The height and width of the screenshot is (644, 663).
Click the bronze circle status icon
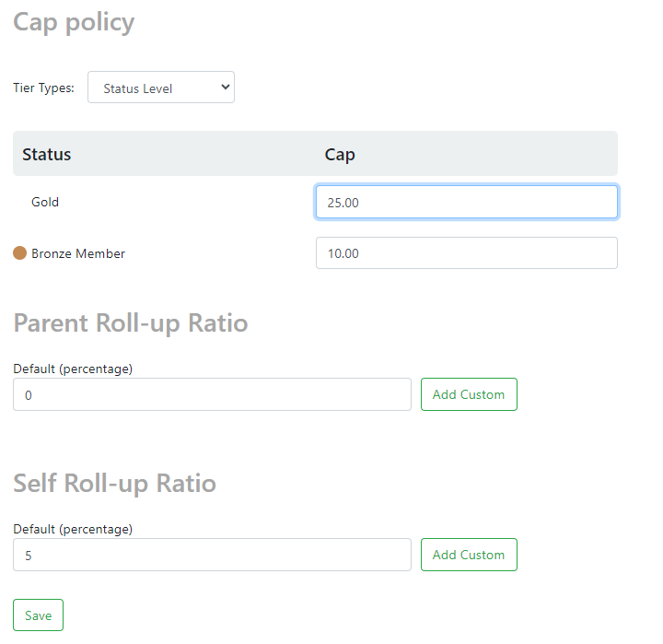tap(20, 253)
